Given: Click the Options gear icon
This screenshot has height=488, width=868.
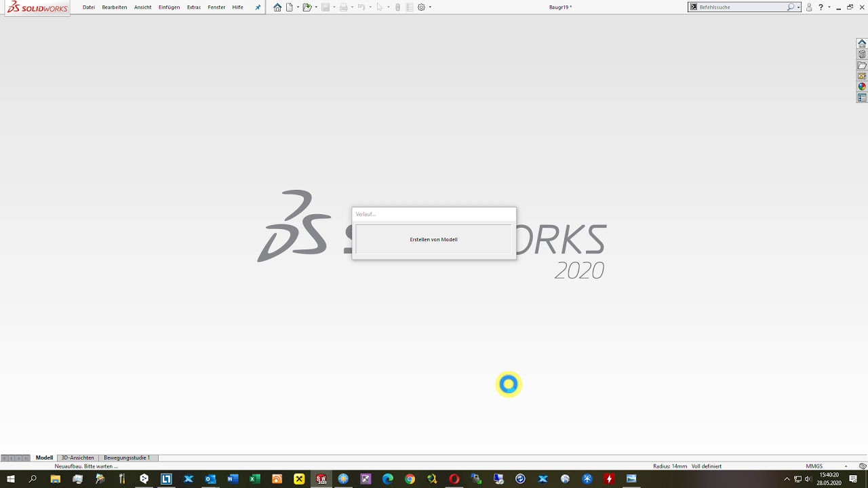Looking at the screenshot, I should coord(422,7).
